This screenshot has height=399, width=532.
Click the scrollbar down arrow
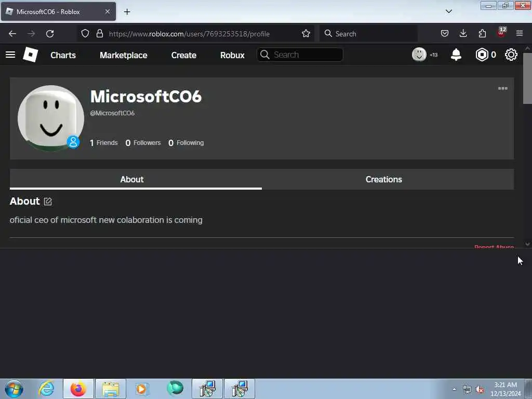tap(527, 244)
